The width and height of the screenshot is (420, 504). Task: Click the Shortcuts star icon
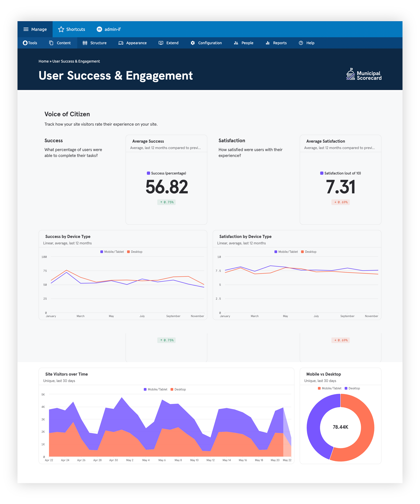pyautogui.click(x=61, y=29)
